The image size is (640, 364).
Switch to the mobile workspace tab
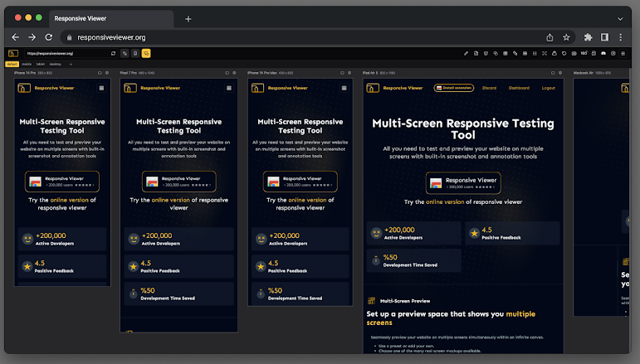27,64
